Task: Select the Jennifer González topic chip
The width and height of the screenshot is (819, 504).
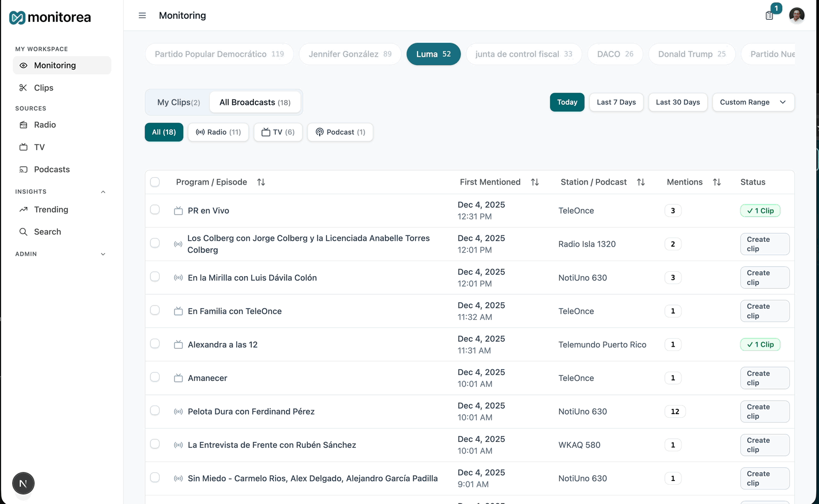Action: (350, 54)
